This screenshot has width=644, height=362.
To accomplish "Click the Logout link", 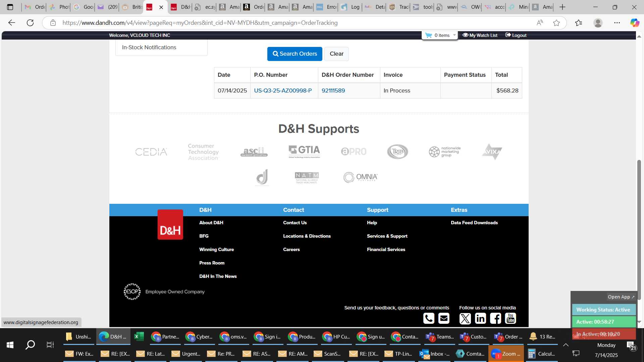I will pyautogui.click(x=516, y=35).
